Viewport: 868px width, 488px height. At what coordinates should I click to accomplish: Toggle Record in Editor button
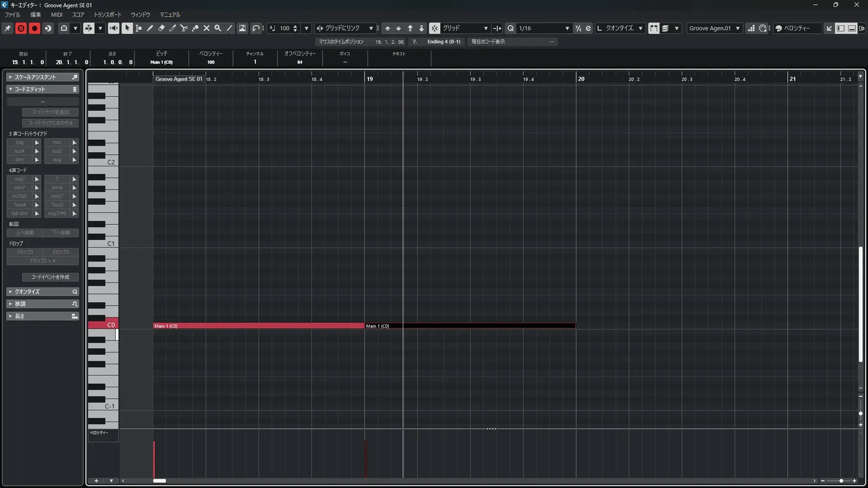[34, 28]
